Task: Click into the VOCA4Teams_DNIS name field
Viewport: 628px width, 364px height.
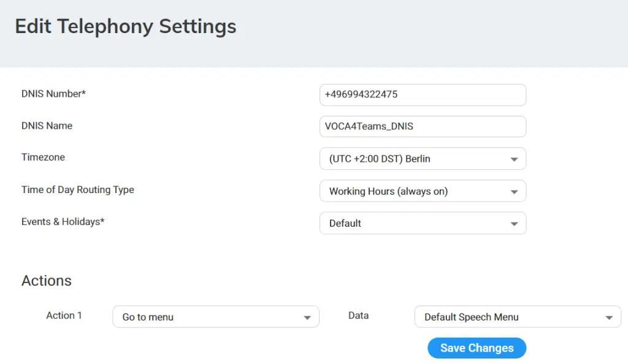Action: click(x=423, y=126)
